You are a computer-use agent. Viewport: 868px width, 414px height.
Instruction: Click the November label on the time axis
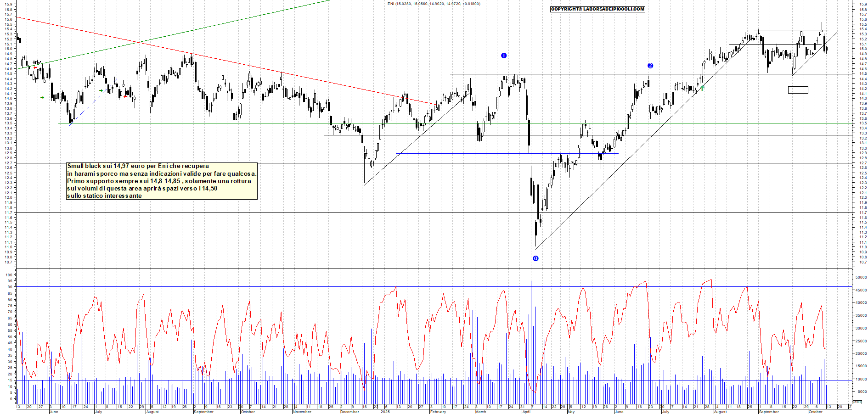click(x=302, y=412)
